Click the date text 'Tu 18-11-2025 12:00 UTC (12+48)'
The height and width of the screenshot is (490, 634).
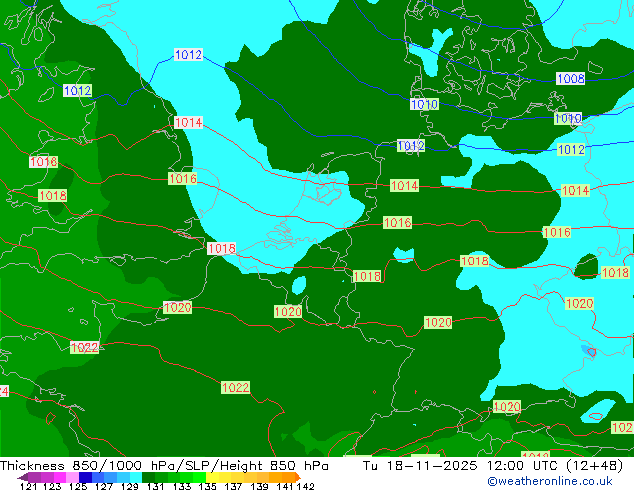click(x=493, y=466)
